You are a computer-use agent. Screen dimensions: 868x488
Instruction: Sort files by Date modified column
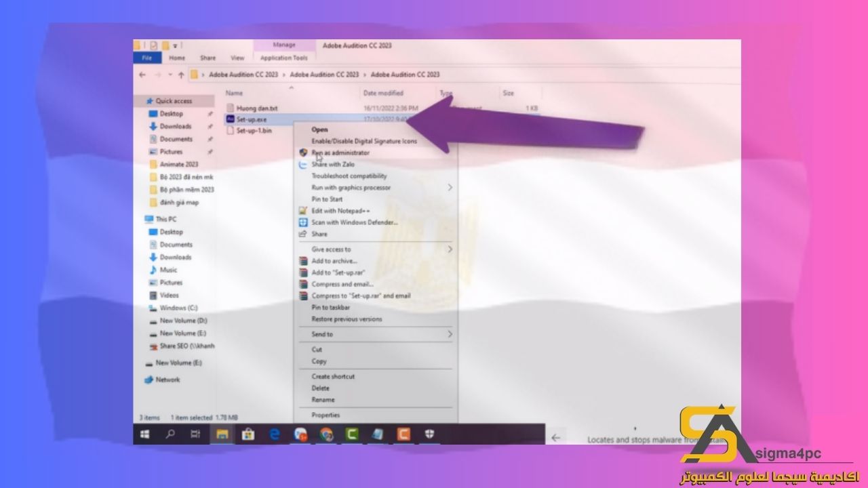383,93
